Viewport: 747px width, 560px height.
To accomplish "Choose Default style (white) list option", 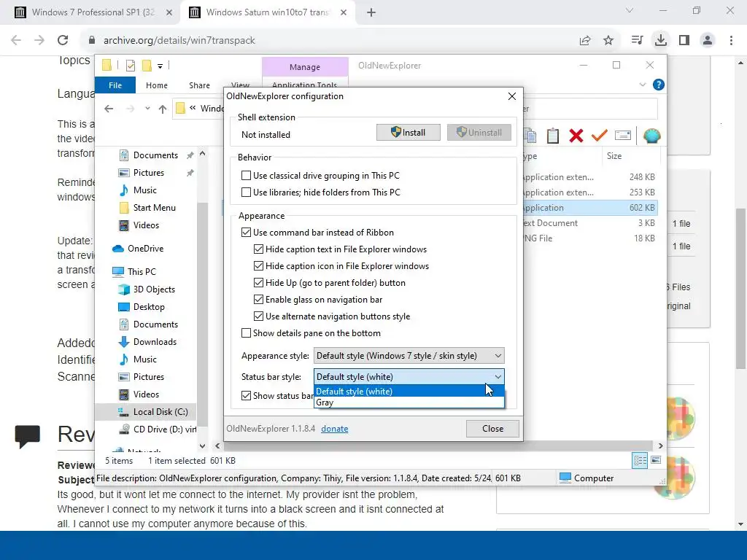I will (409, 392).
